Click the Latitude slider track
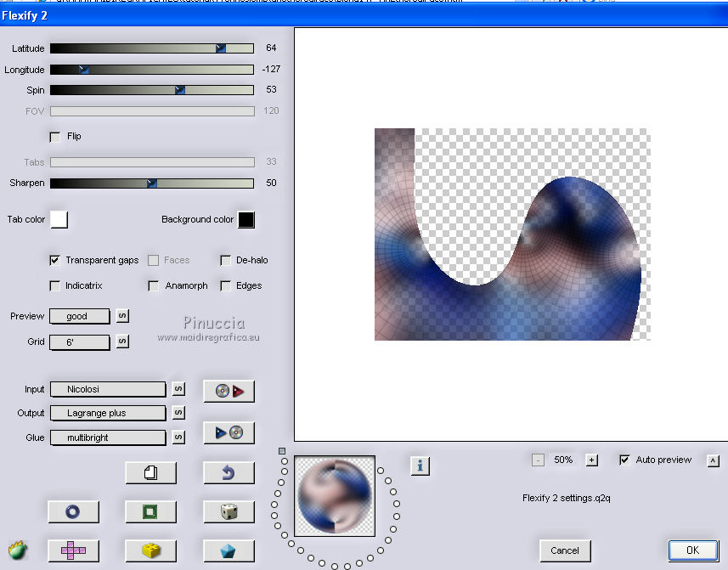Viewport: 728px width, 570px height. [x=152, y=48]
